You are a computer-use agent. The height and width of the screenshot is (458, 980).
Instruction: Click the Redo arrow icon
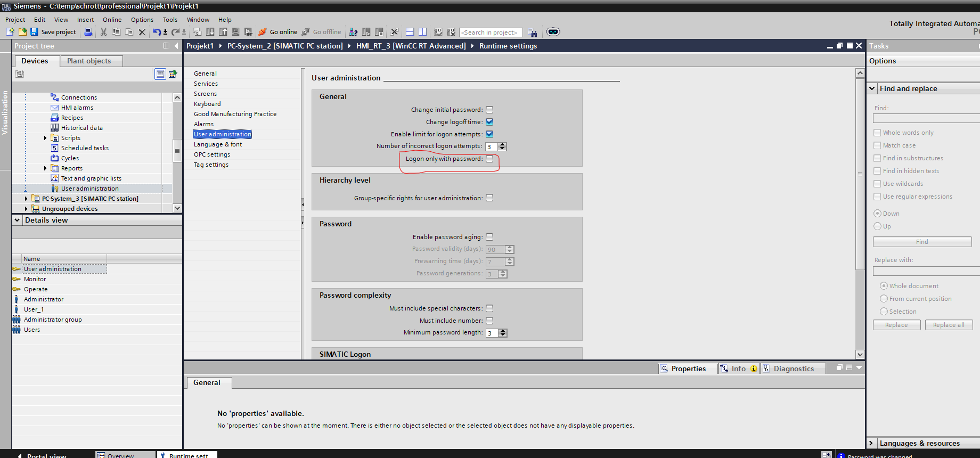pos(175,32)
